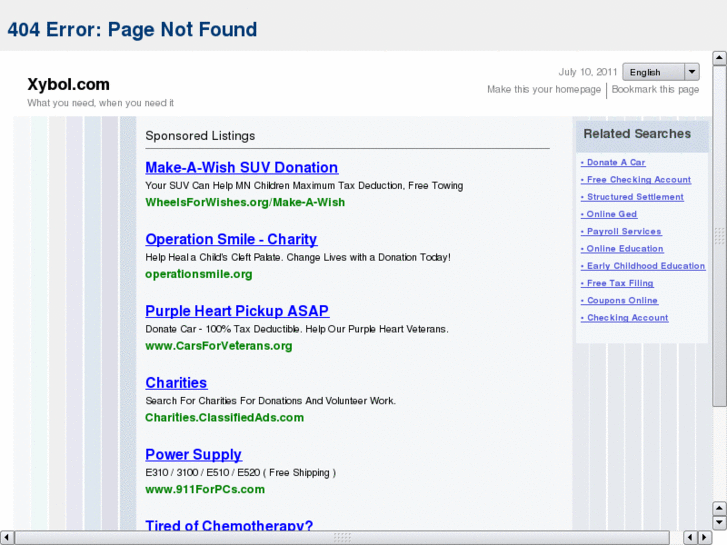Select Free Checking Account related search
The image size is (727, 545).
[x=636, y=180]
